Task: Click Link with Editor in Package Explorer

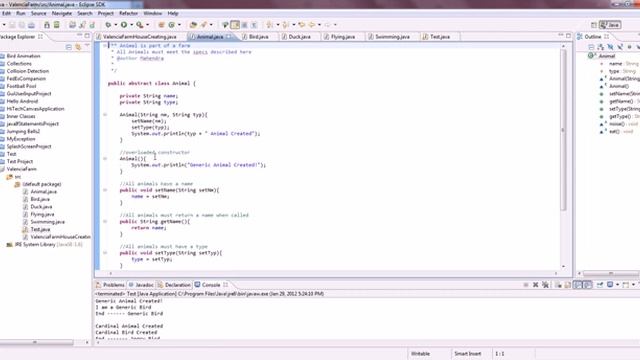Action: point(78,47)
